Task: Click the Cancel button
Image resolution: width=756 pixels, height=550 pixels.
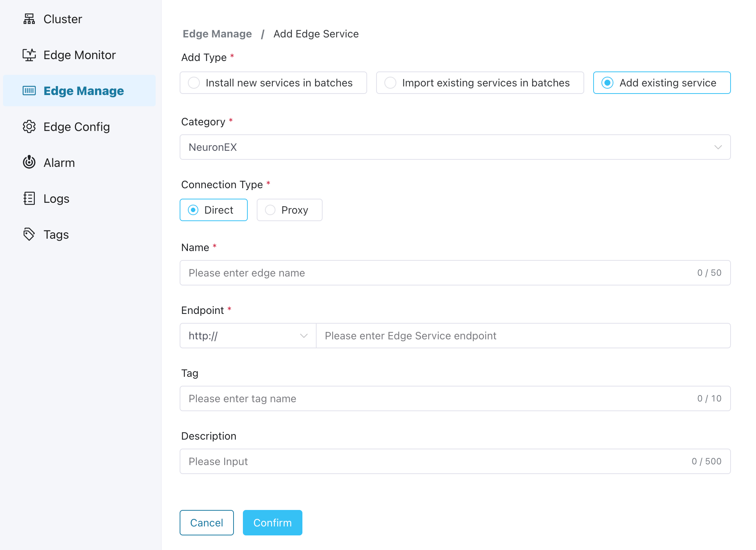Action: click(x=207, y=523)
